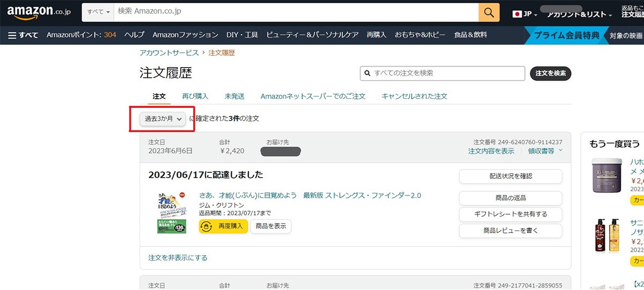Open the すべて search category dropdown
This screenshot has width=644, height=290.
tap(98, 12)
